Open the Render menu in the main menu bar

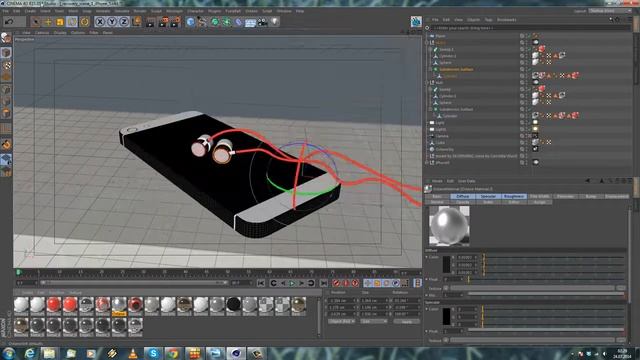click(x=140, y=11)
